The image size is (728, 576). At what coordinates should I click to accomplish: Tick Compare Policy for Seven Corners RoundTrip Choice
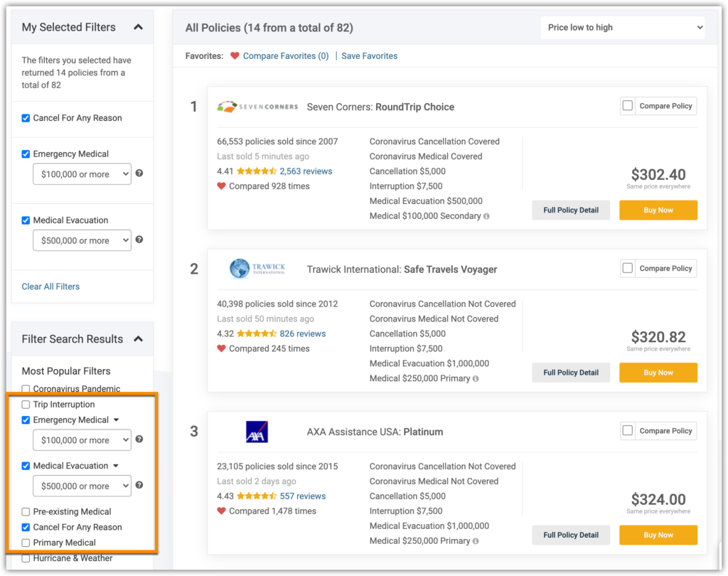(x=628, y=106)
